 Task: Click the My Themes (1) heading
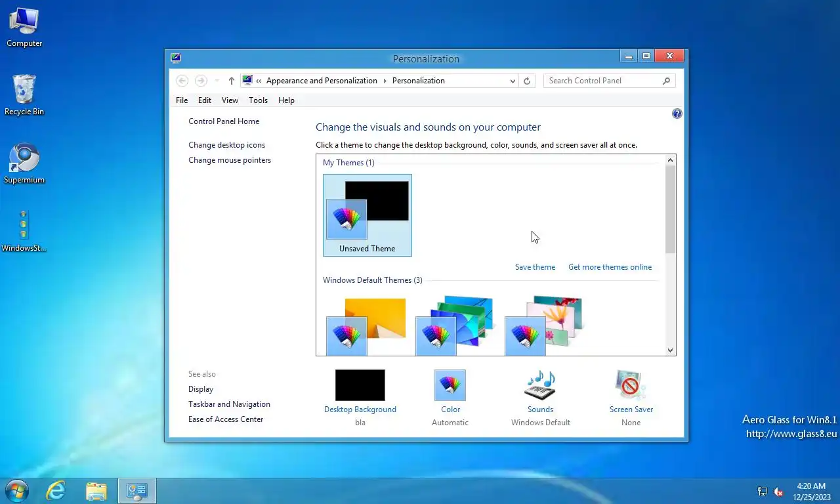coord(348,163)
